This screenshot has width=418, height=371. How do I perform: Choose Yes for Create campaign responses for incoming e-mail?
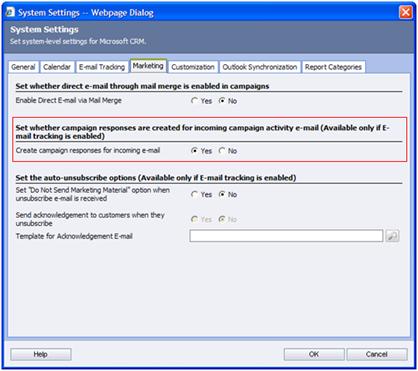194,151
